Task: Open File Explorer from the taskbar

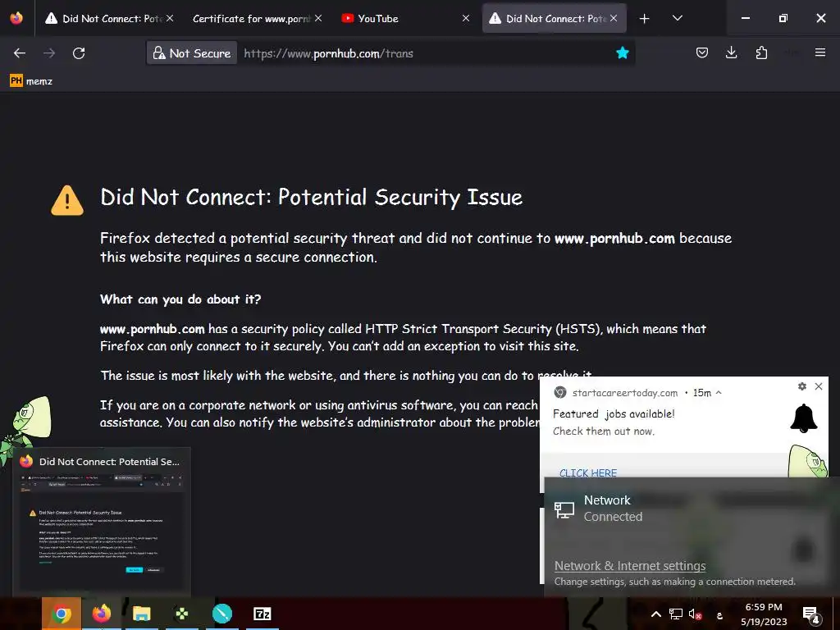Action: [x=141, y=614]
